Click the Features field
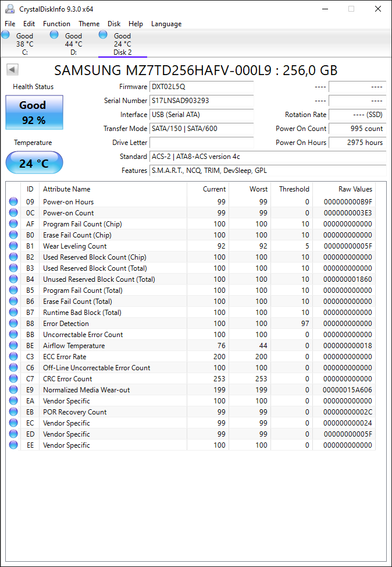This screenshot has height=567, width=392. pyautogui.click(x=268, y=171)
